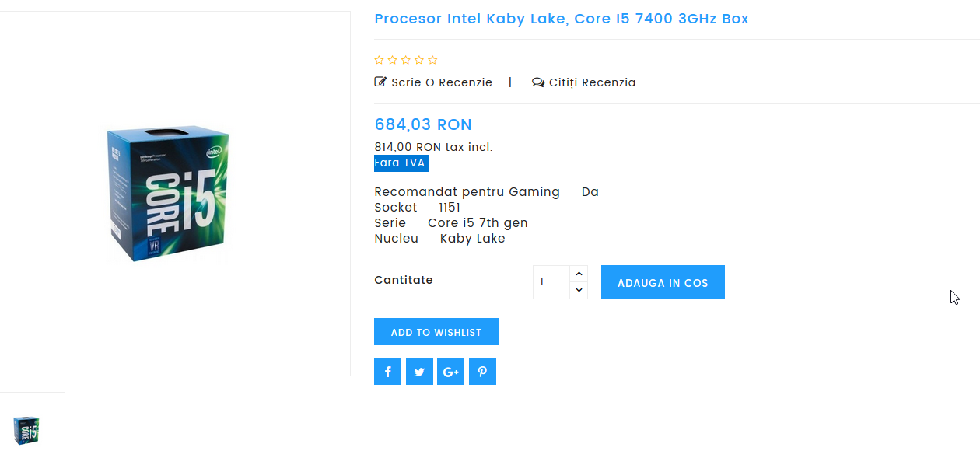
Task: Increase quantity with up arrow
Action: [579, 274]
